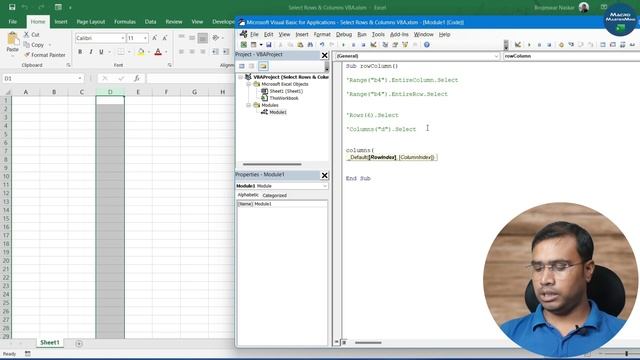Collapse the Microsoft Excel Objects folder

click(x=248, y=84)
